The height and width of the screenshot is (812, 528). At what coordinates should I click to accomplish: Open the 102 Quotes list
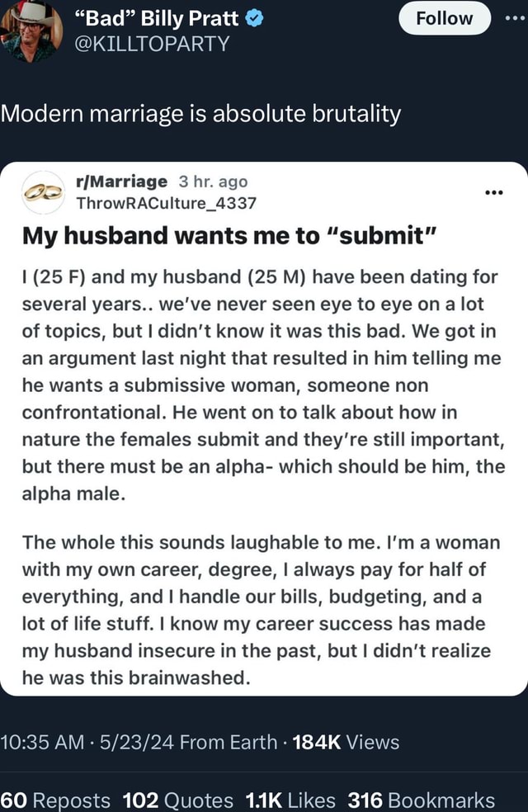tap(177, 800)
